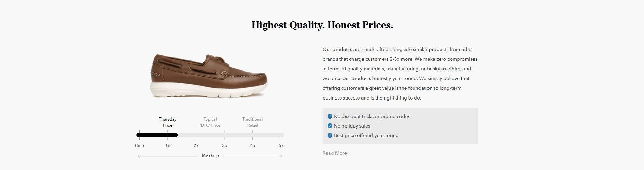Click the left arrow of the Markup axis

[x=139, y=156]
